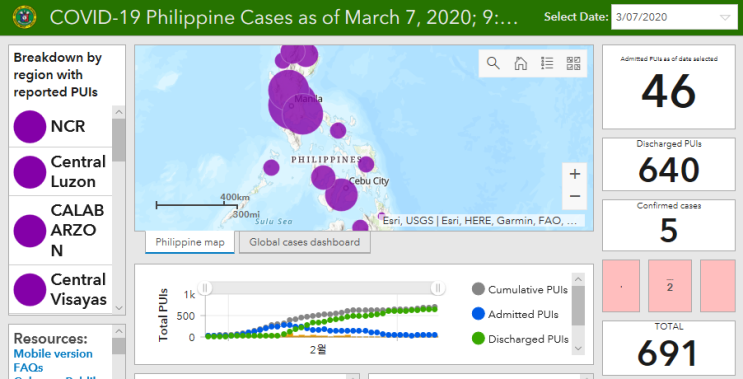The height and width of the screenshot is (379, 743).
Task: Select the NCR purple region circle
Action: tap(30, 126)
